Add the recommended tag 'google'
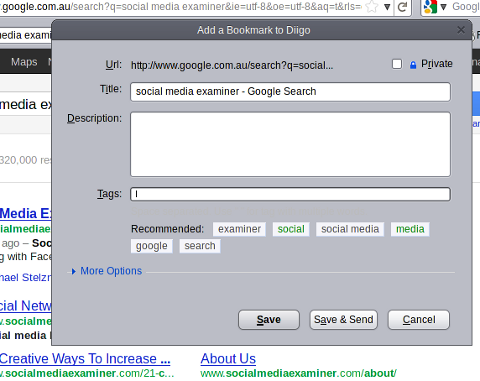 [x=152, y=246]
